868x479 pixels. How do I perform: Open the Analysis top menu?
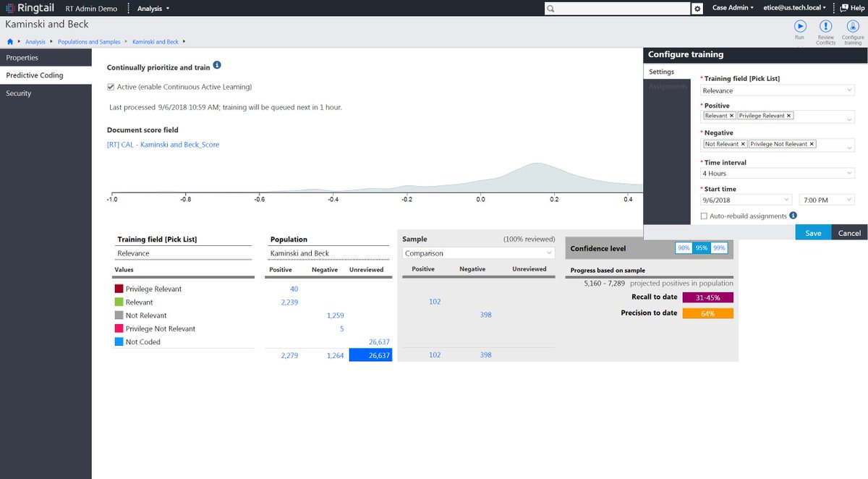pyautogui.click(x=153, y=8)
